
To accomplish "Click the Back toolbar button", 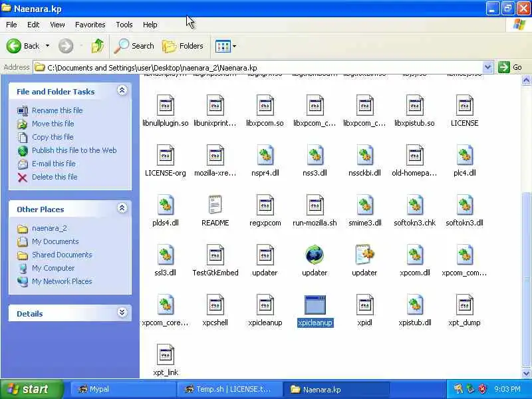I will coord(23,46).
